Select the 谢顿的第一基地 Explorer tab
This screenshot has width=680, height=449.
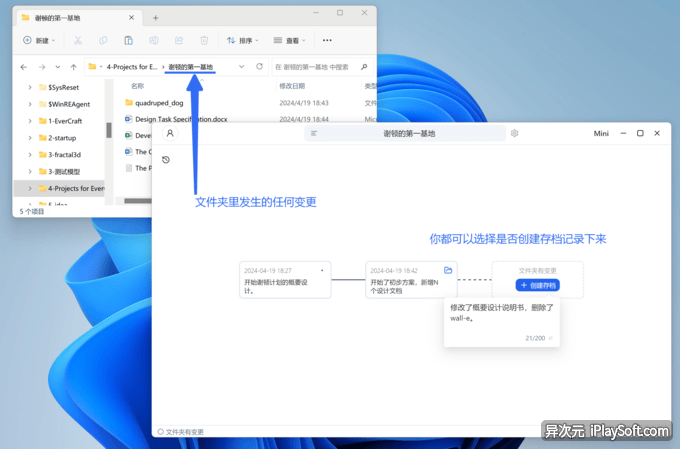pyautogui.click(x=78, y=18)
